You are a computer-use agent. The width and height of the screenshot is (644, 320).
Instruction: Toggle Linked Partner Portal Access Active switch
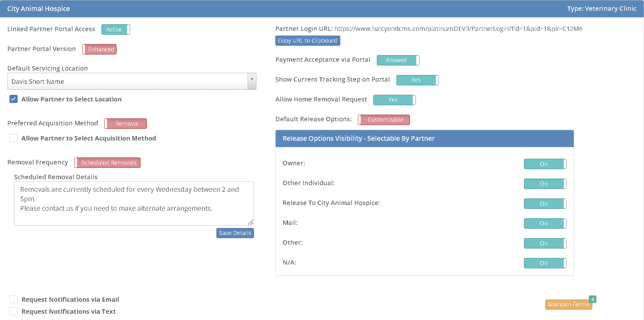[x=116, y=29]
